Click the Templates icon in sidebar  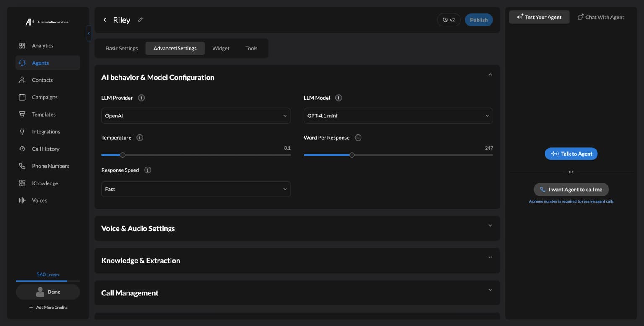[22, 115]
